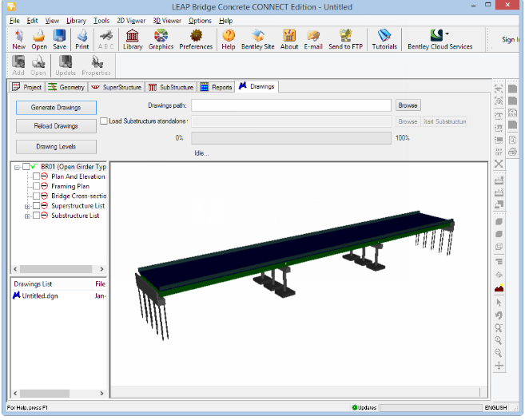Click the red mountain rendering icon

pos(499,288)
